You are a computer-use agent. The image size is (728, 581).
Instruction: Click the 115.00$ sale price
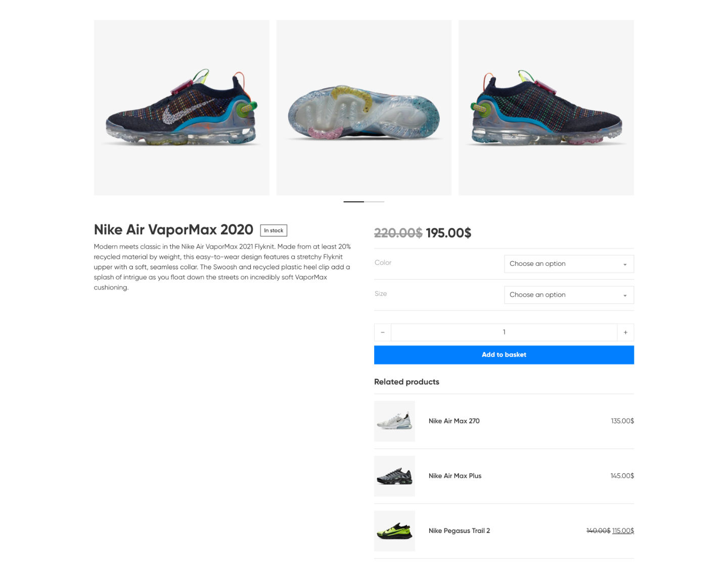click(x=623, y=530)
